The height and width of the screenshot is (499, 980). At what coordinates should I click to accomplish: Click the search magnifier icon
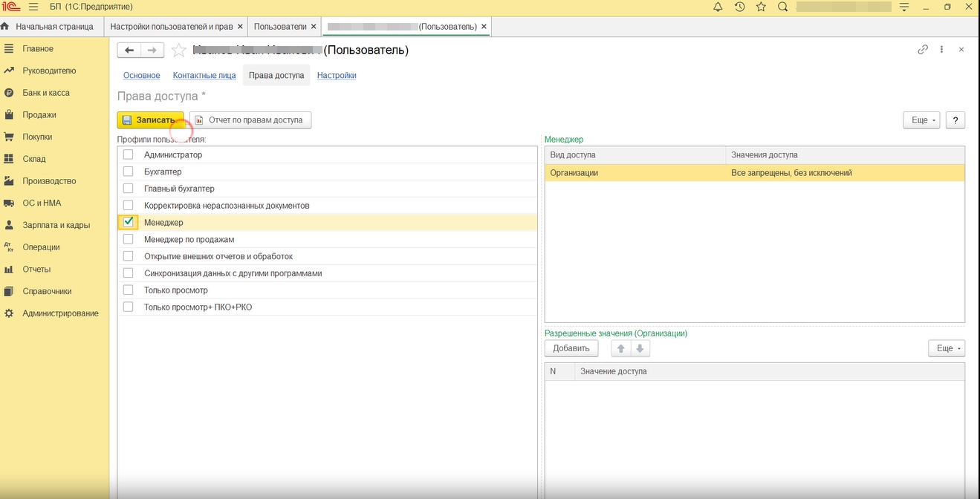coord(782,7)
